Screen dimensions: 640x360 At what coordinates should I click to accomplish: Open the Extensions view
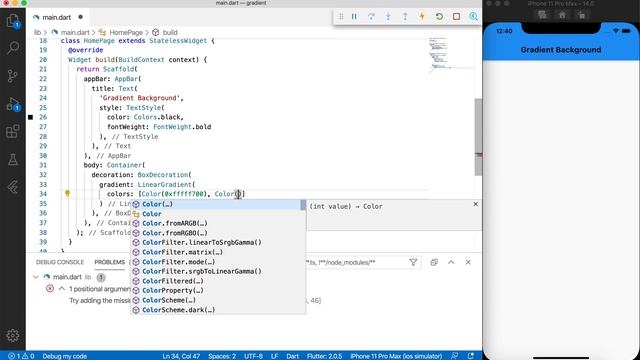point(13,131)
